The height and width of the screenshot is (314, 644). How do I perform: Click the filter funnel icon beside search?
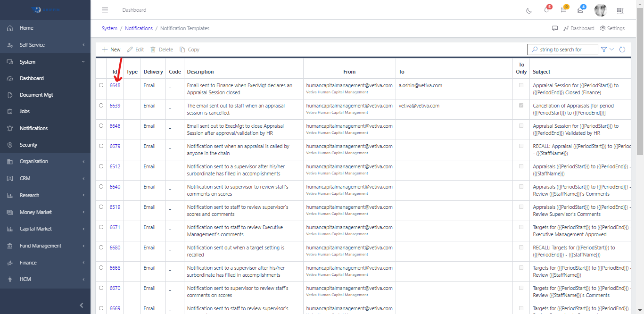[x=604, y=49]
